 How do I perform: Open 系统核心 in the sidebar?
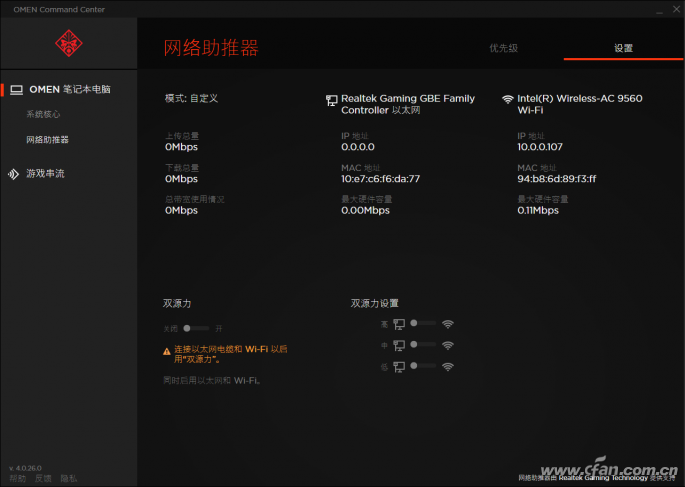[x=43, y=114]
